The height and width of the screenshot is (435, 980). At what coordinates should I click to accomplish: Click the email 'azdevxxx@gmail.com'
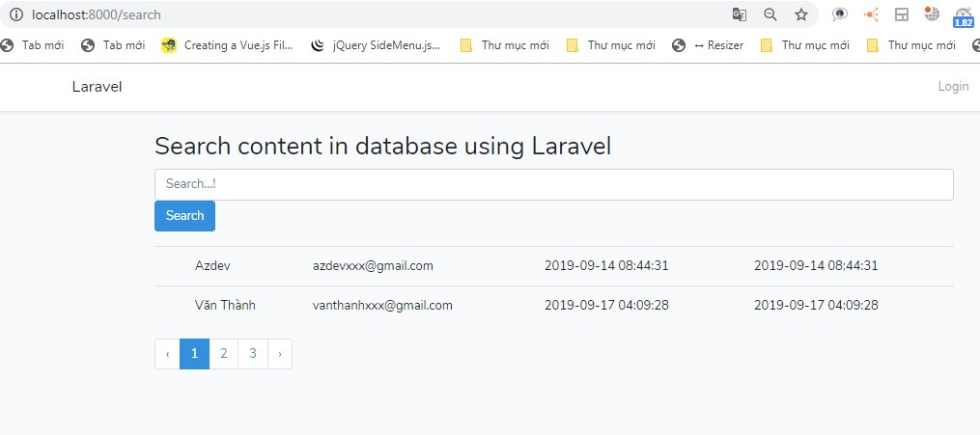[373, 266]
